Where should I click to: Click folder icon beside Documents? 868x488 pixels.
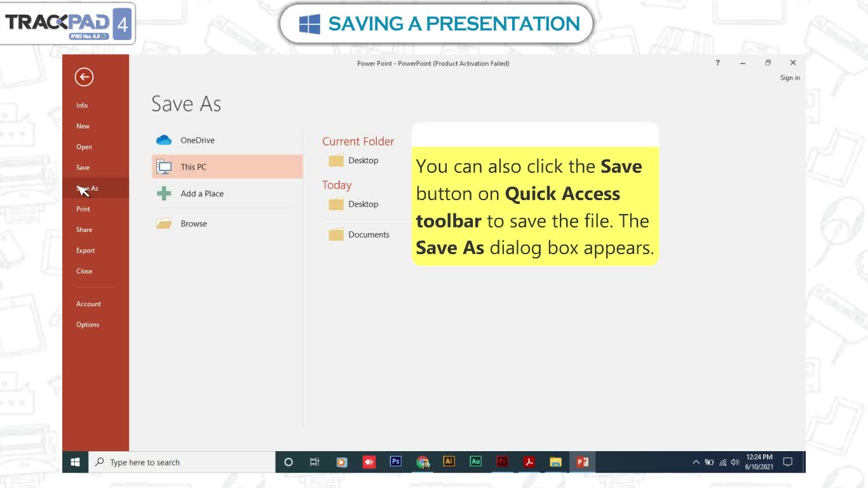336,234
